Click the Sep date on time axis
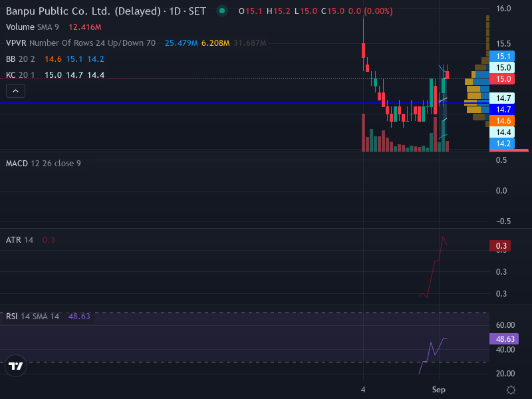532x399 pixels. tap(439, 390)
